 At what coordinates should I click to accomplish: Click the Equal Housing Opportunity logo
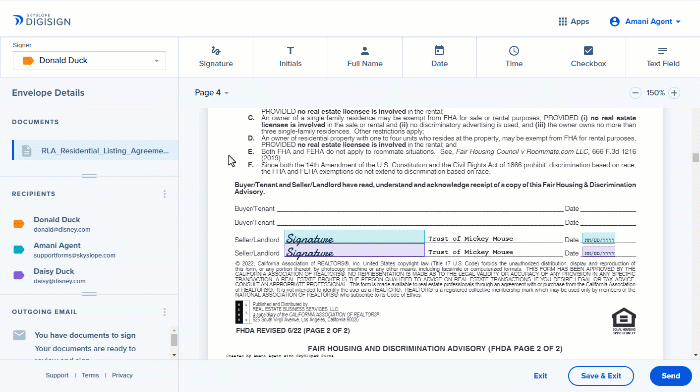coord(624,321)
